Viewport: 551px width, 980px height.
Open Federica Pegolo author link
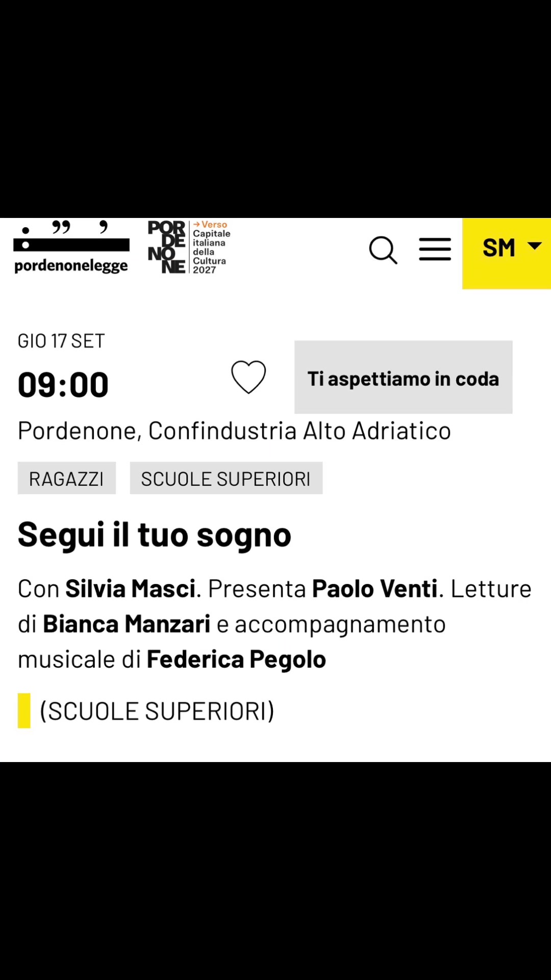tap(236, 659)
